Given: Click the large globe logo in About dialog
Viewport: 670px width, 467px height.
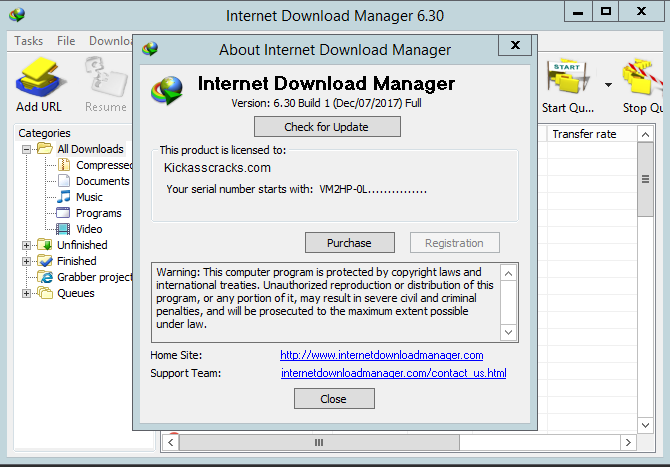Looking at the screenshot, I should click(x=167, y=90).
